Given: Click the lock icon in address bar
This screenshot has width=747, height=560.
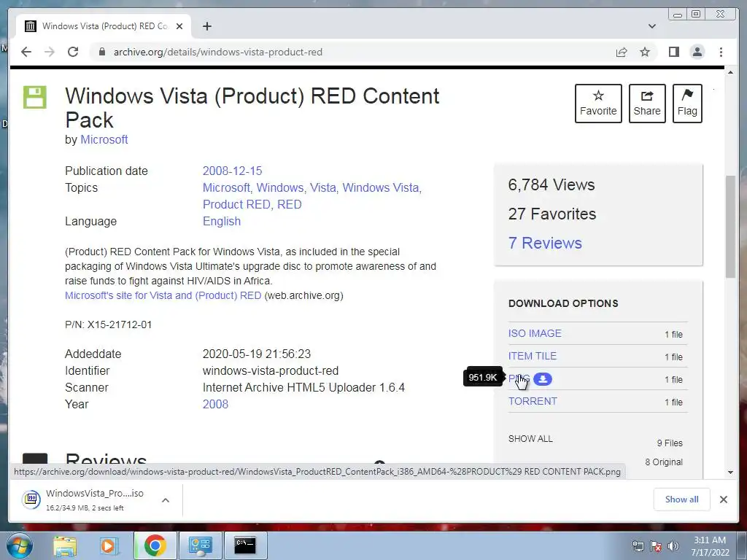Looking at the screenshot, I should click(x=102, y=52).
